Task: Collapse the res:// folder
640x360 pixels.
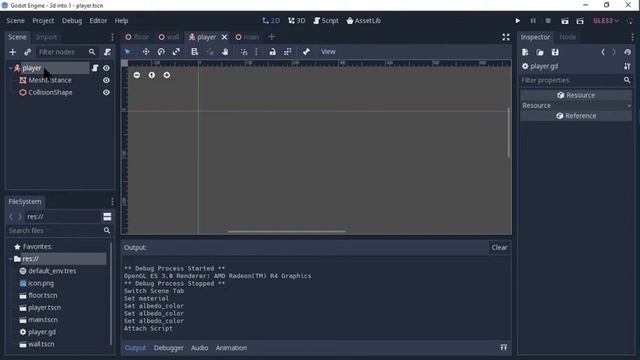Action: 11,259
